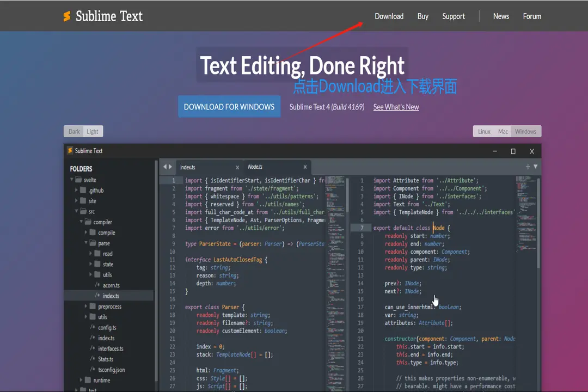This screenshot has height=392, width=588.
Task: Collapse the compiler folder in tree
Action: pyautogui.click(x=81, y=222)
